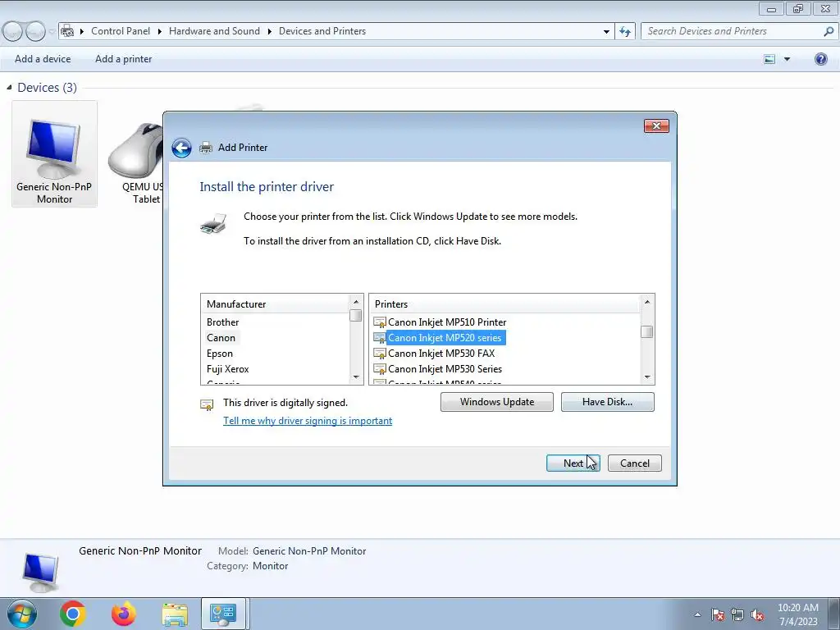Image resolution: width=840 pixels, height=630 pixels.
Task: Open the view options dropdown arrow
Action: click(x=787, y=59)
